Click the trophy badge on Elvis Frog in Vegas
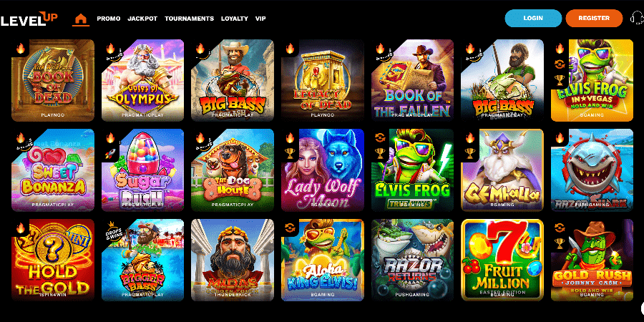Viewport: 644px width, 322px height. point(560,79)
